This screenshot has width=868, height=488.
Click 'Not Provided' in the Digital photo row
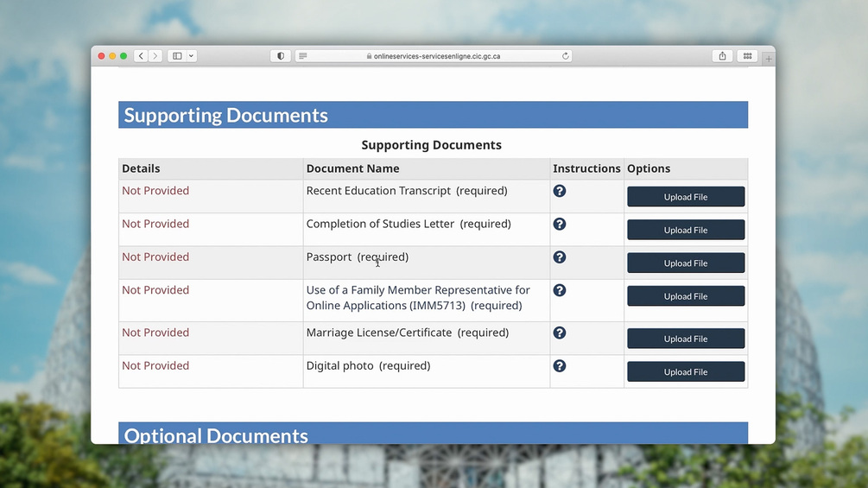[x=155, y=366]
